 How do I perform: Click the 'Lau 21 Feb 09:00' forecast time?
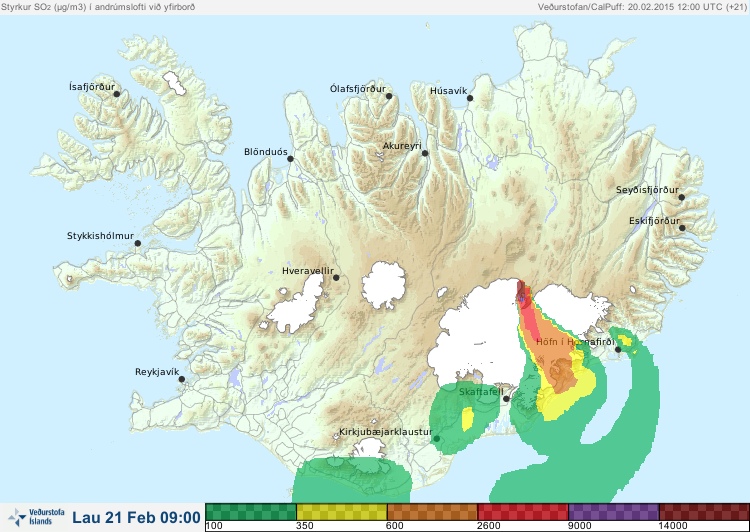coord(136,517)
